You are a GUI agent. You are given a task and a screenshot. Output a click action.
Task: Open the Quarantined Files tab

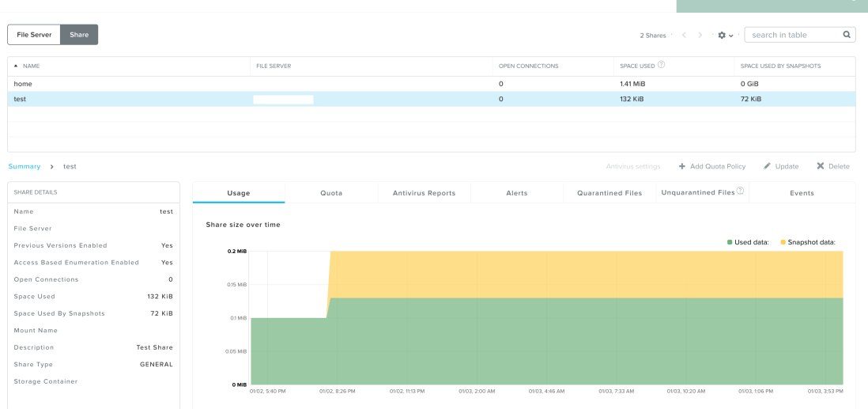tap(609, 193)
